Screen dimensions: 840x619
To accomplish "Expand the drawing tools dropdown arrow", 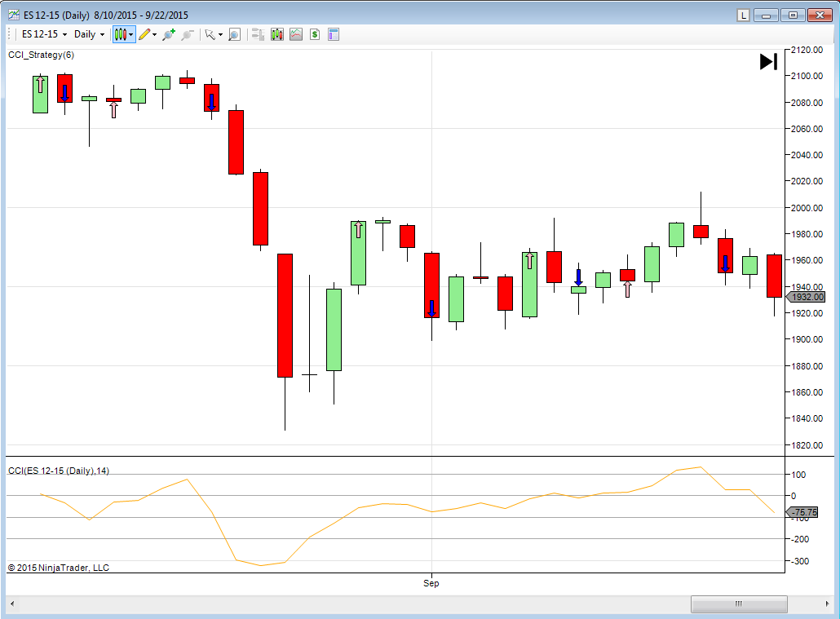I will [x=155, y=35].
